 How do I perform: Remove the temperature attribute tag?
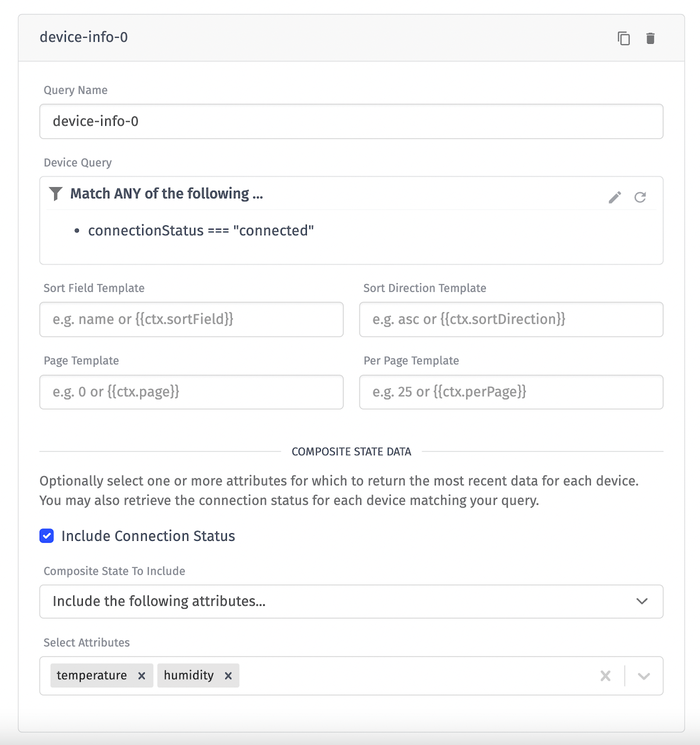pos(142,676)
